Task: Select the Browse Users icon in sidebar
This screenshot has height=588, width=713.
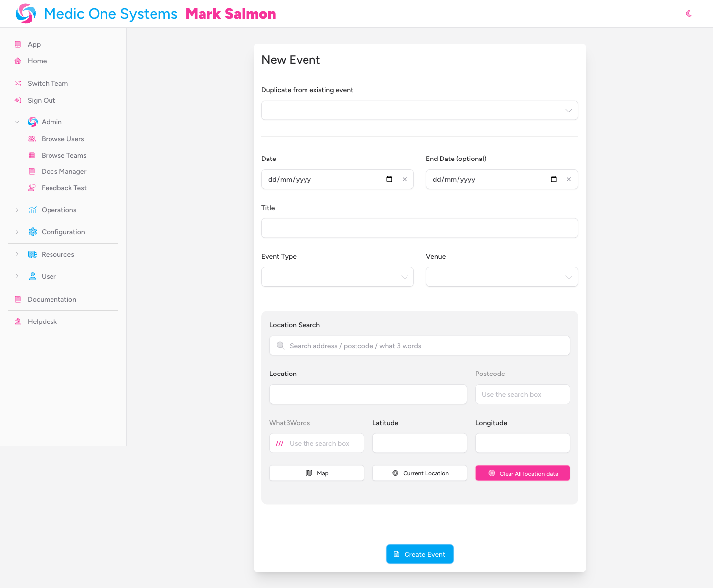Action: pyautogui.click(x=32, y=139)
